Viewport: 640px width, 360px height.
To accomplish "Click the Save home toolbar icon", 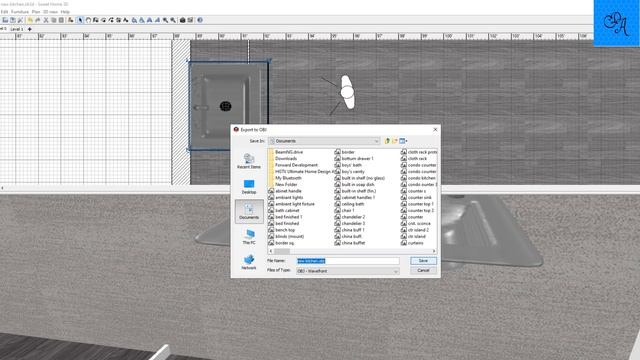I will pyautogui.click(x=13, y=20).
